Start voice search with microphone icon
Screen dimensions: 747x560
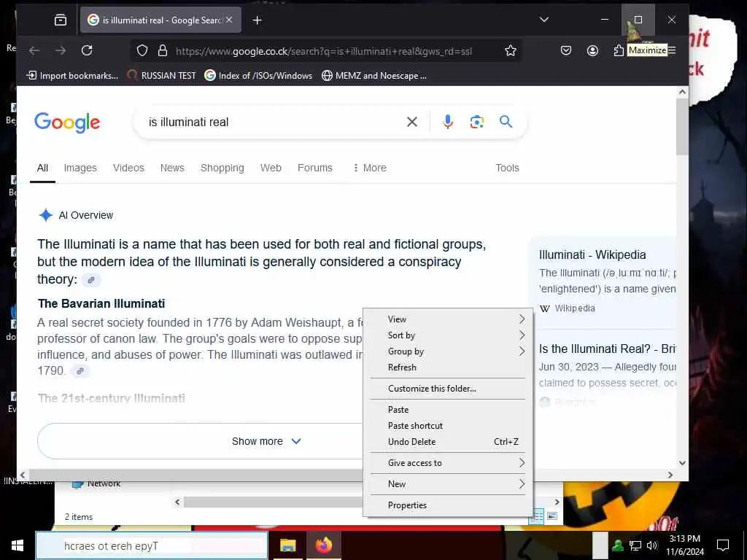447,122
